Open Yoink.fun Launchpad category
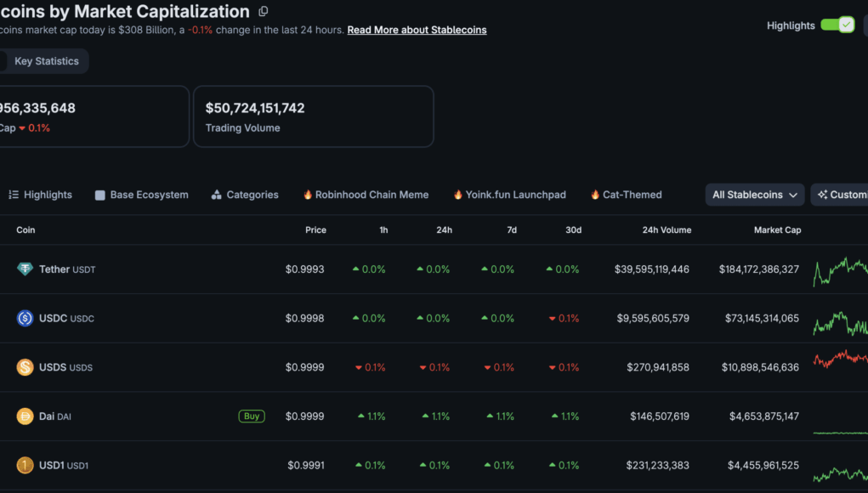Screen dimensions: 868x493 tap(510, 195)
